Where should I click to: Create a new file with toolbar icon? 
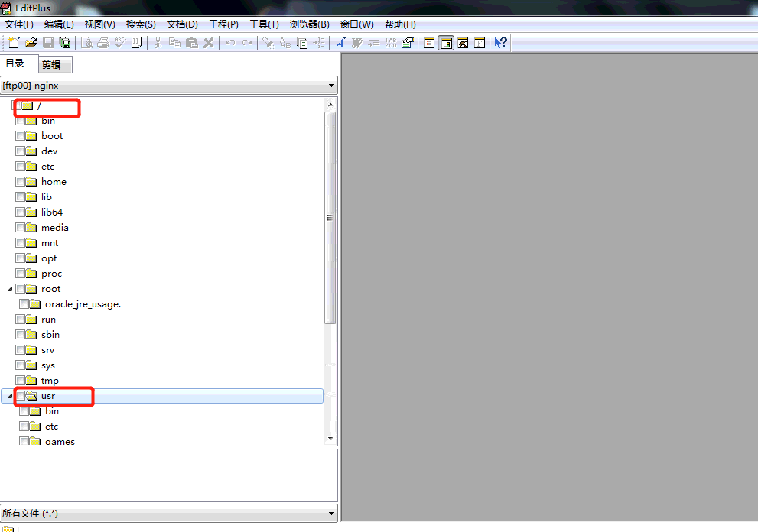[x=14, y=43]
